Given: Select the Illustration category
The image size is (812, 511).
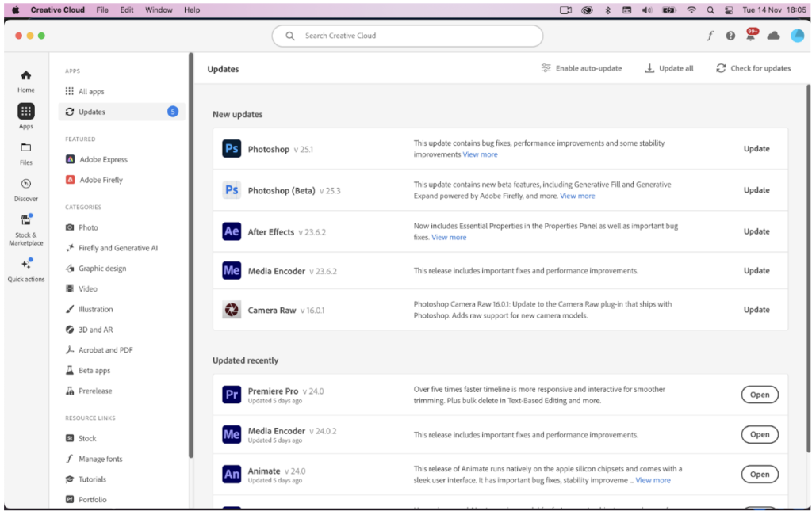Looking at the screenshot, I should (90, 309).
